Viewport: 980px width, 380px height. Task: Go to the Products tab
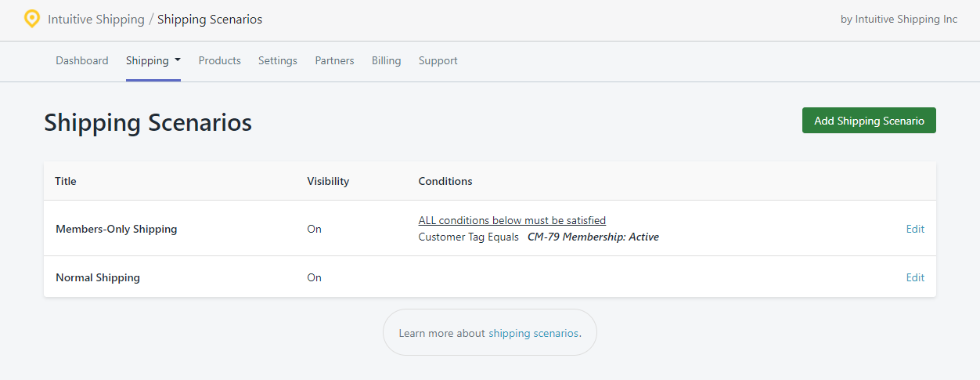(220, 60)
